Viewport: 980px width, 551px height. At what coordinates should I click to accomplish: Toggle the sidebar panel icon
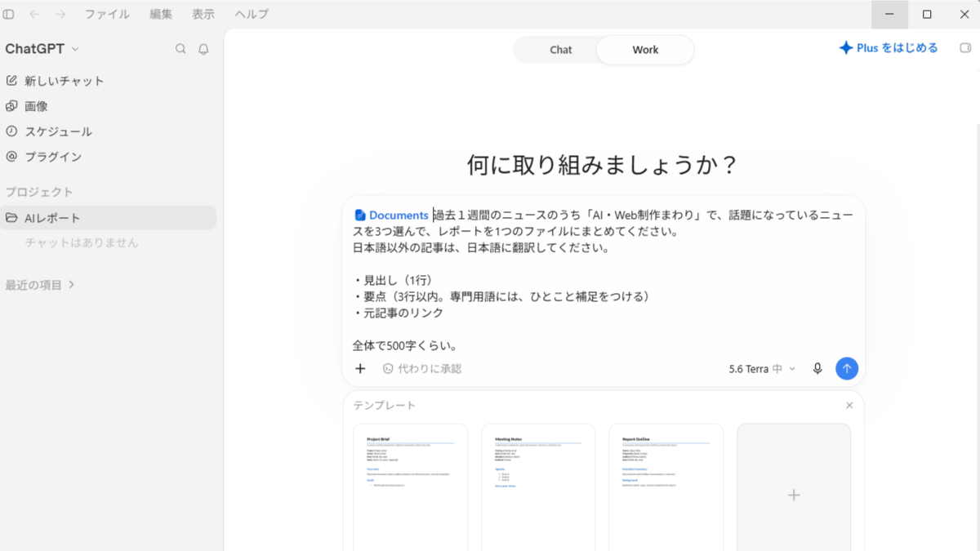pyautogui.click(x=9, y=14)
